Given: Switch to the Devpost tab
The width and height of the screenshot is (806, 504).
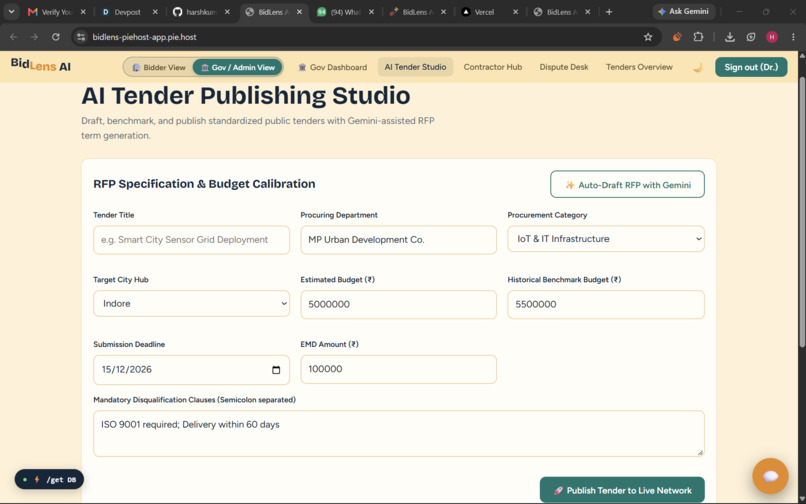Looking at the screenshot, I should 128,12.
